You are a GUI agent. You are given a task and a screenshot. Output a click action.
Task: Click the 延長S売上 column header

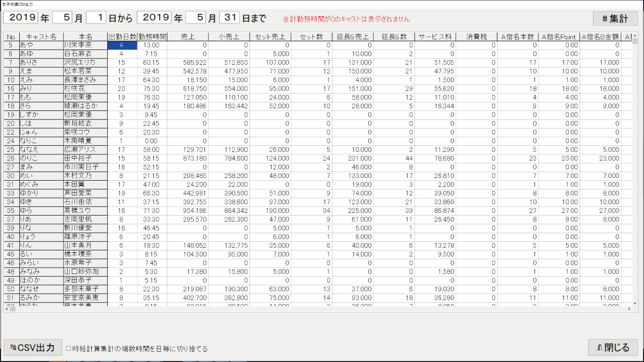click(353, 37)
